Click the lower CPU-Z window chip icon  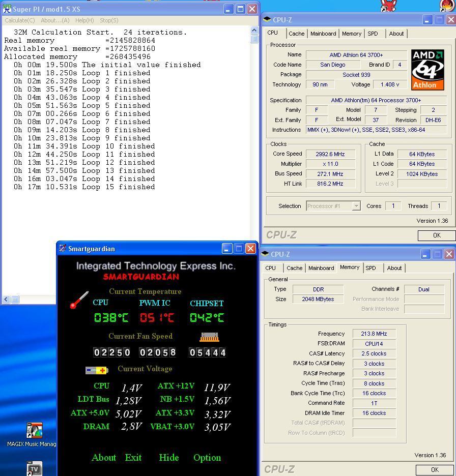[265, 254]
